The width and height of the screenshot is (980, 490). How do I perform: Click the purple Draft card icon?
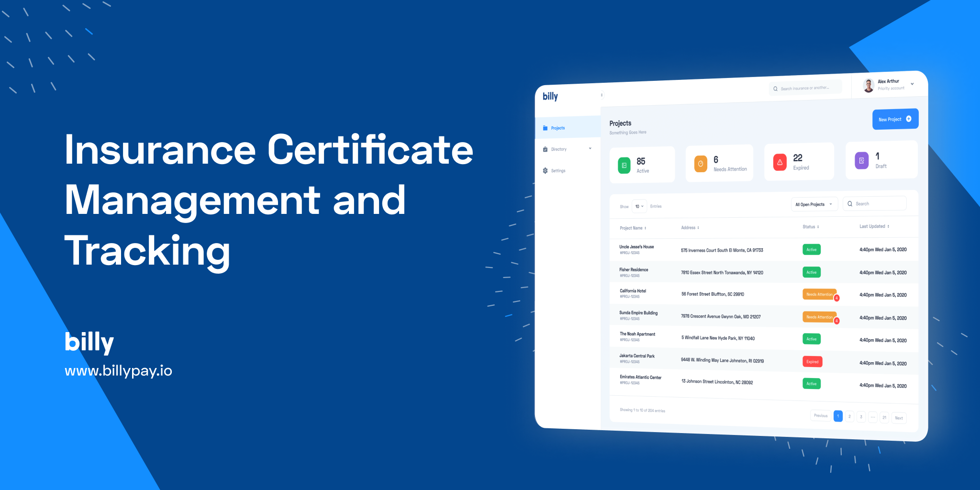862,160
